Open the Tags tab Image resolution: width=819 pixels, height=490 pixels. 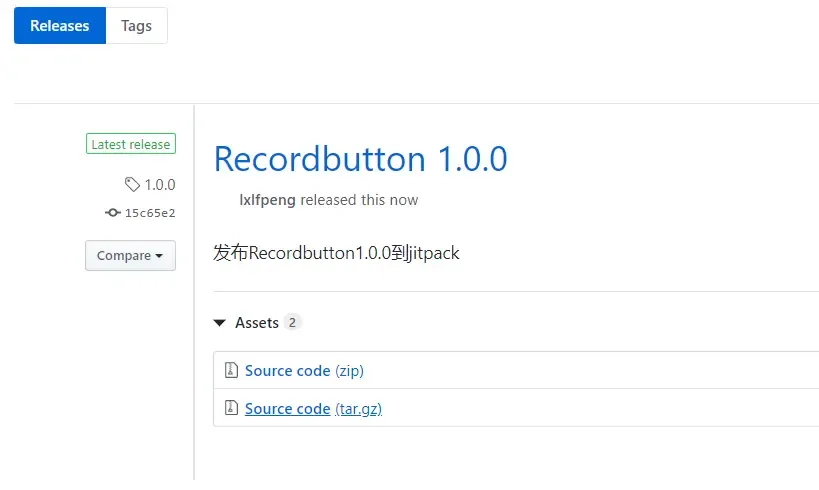pos(136,26)
